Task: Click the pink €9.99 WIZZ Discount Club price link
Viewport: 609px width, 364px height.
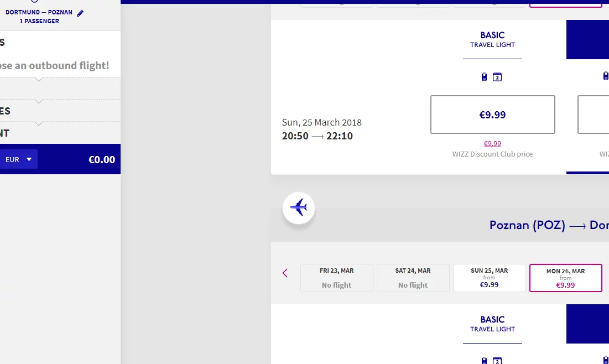Action: tap(492, 143)
